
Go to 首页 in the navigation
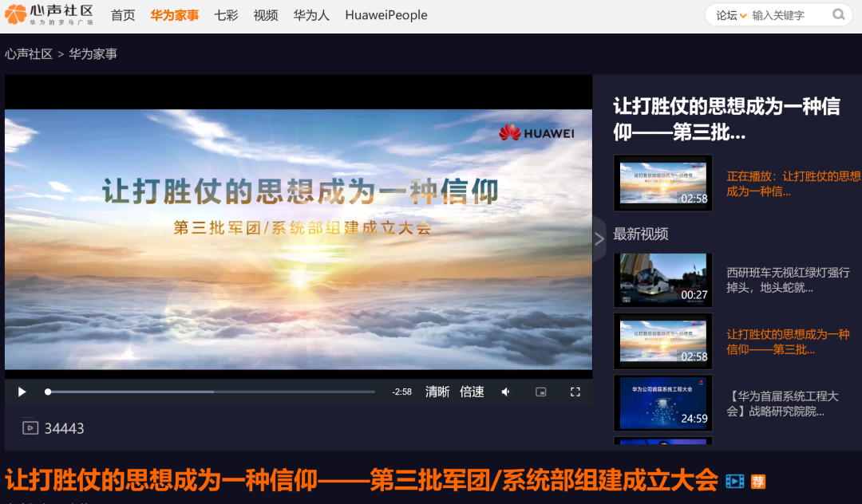[123, 15]
